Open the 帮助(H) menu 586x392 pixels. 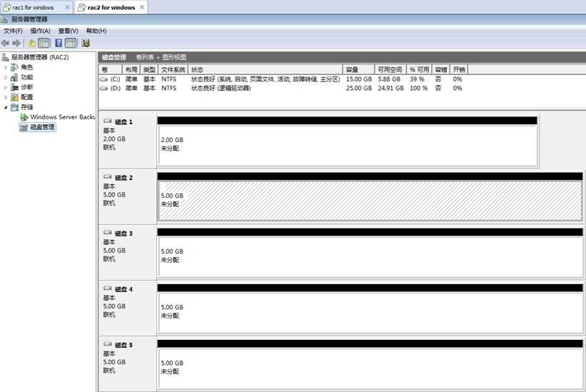(96, 31)
